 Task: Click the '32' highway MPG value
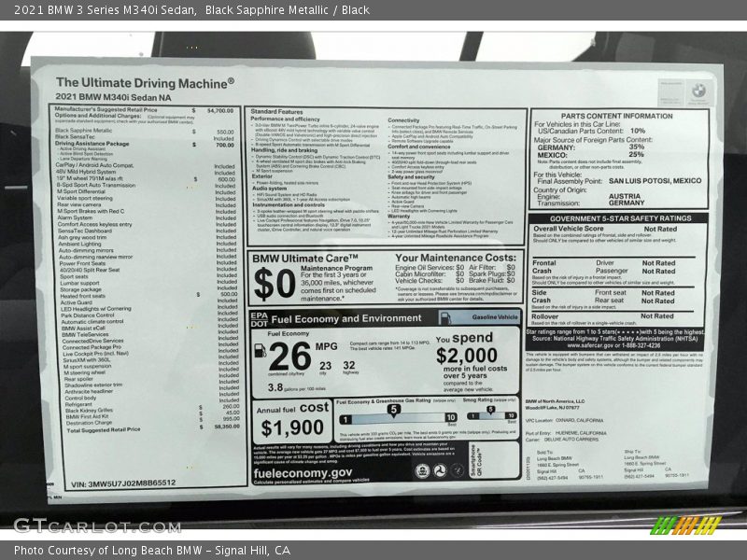pyautogui.click(x=348, y=365)
